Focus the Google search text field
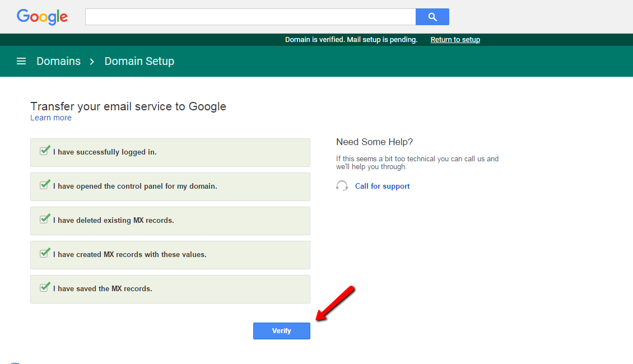Screen dimensions: 633x364 click(250, 17)
